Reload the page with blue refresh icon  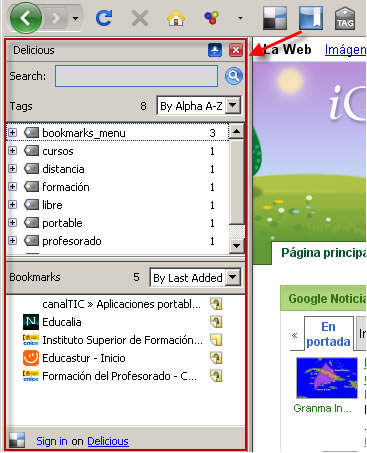pos(104,18)
